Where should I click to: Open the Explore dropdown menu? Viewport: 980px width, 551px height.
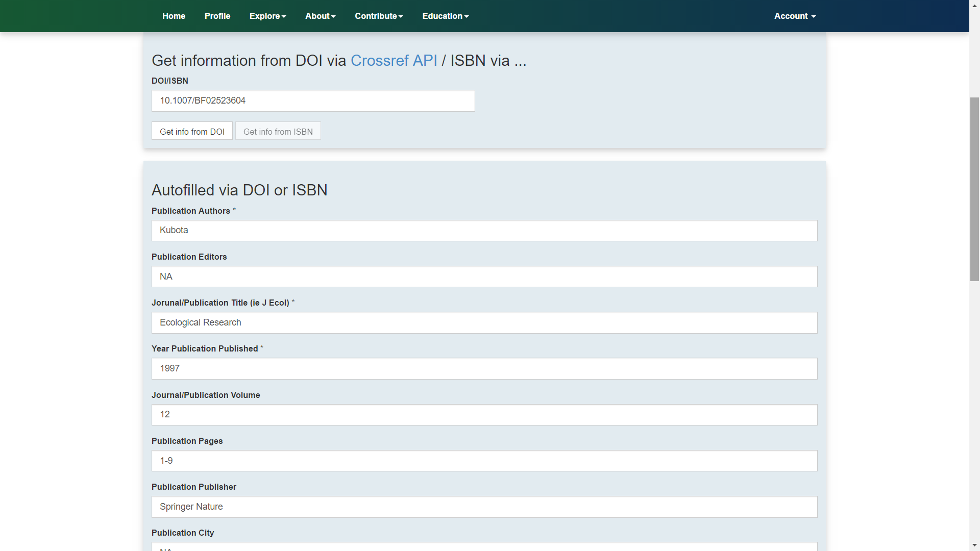tap(267, 16)
